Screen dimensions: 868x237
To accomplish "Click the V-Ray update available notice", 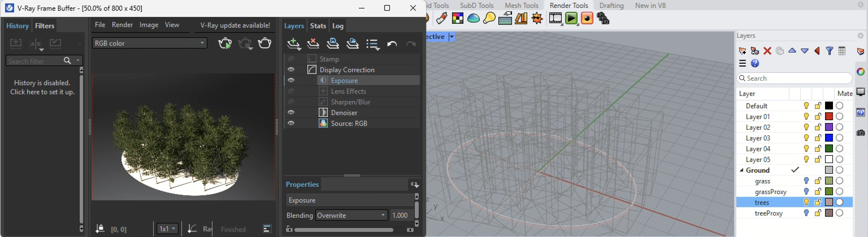I will coord(235,25).
